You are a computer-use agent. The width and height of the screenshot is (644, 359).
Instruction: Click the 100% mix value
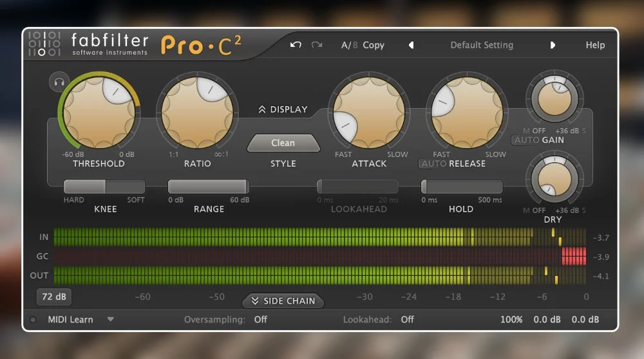click(511, 319)
